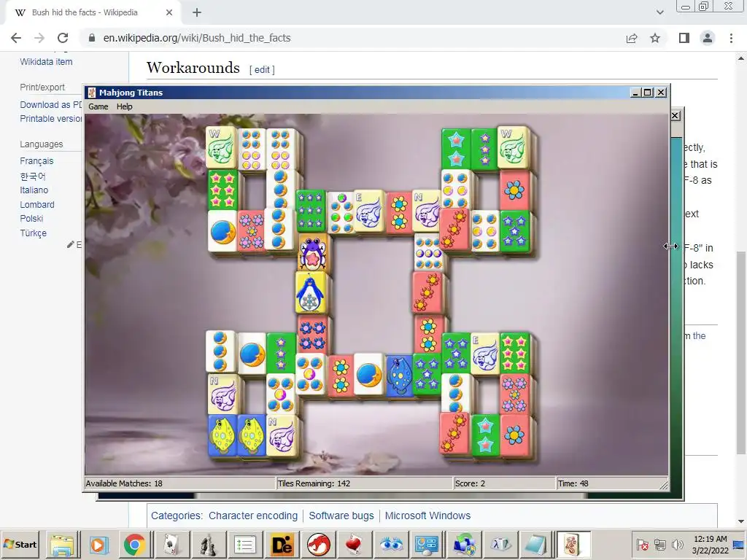Click the pencil edit-links icon under Languages
747x560 pixels.
[71, 245]
